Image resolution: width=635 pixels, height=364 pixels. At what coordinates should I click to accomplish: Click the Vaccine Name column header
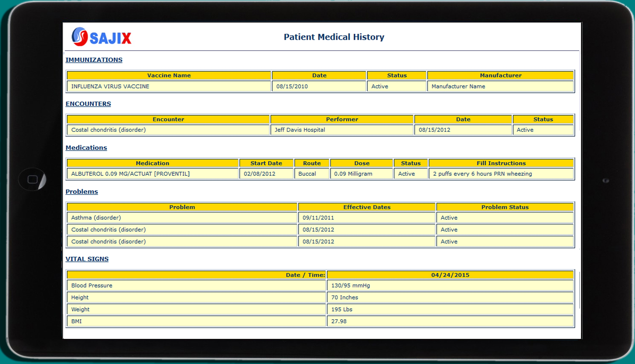[169, 75]
